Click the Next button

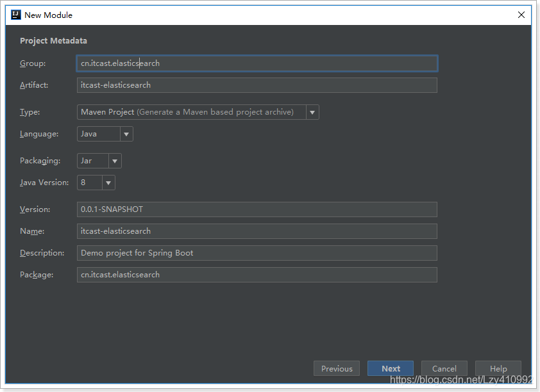(x=390, y=368)
